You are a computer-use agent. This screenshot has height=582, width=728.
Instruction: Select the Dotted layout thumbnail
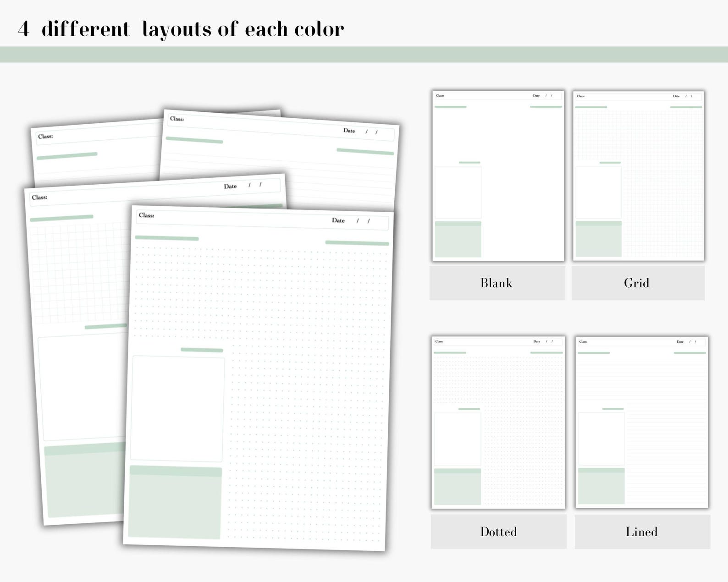(x=498, y=422)
